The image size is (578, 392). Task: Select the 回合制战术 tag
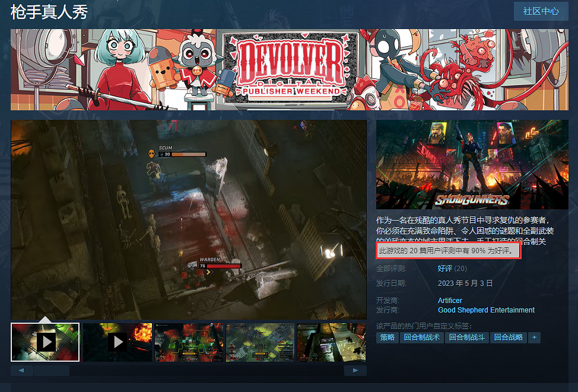click(422, 337)
